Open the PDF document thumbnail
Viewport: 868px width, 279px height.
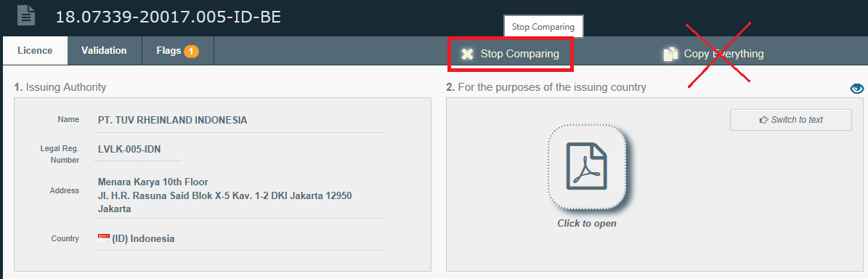(x=587, y=166)
